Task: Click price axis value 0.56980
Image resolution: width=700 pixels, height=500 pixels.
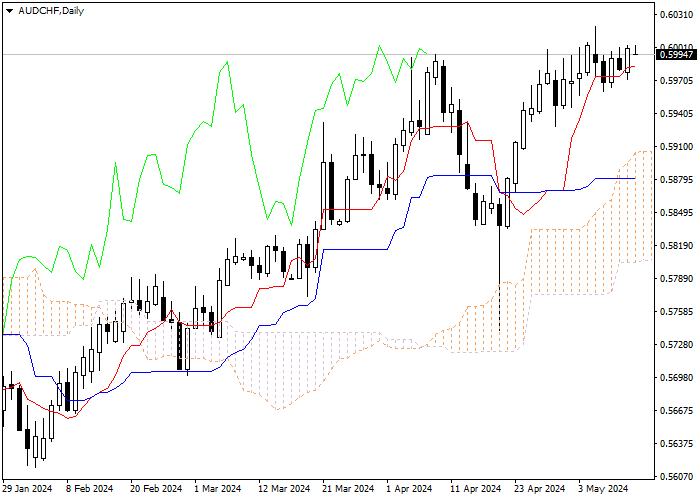Action: point(677,378)
